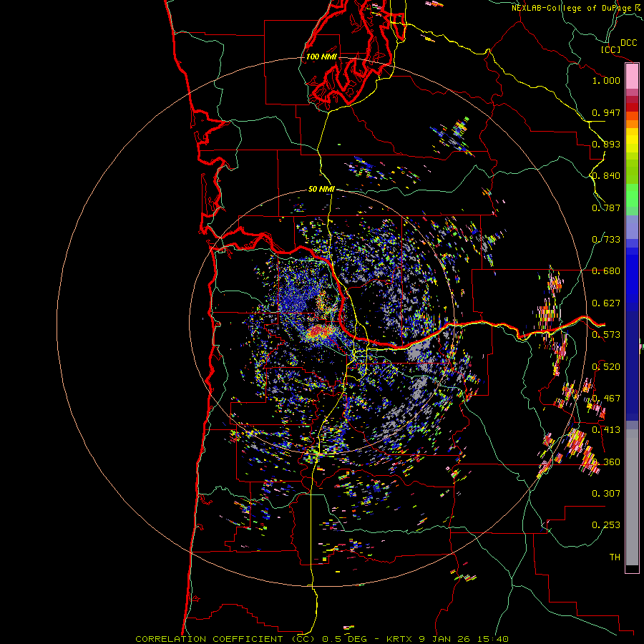Select the 0.733 legend value
This screenshot has height=644, width=644.
point(606,240)
